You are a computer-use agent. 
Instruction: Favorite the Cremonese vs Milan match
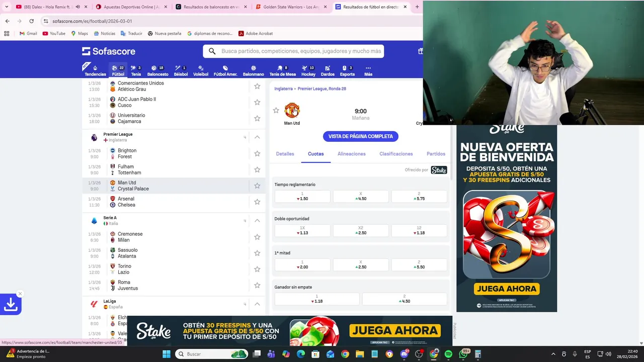tap(257, 237)
